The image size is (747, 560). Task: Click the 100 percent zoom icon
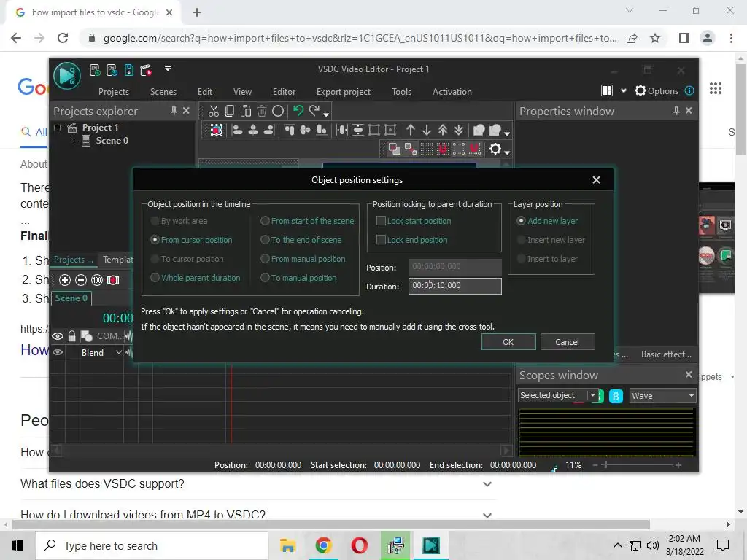pyautogui.click(x=97, y=280)
